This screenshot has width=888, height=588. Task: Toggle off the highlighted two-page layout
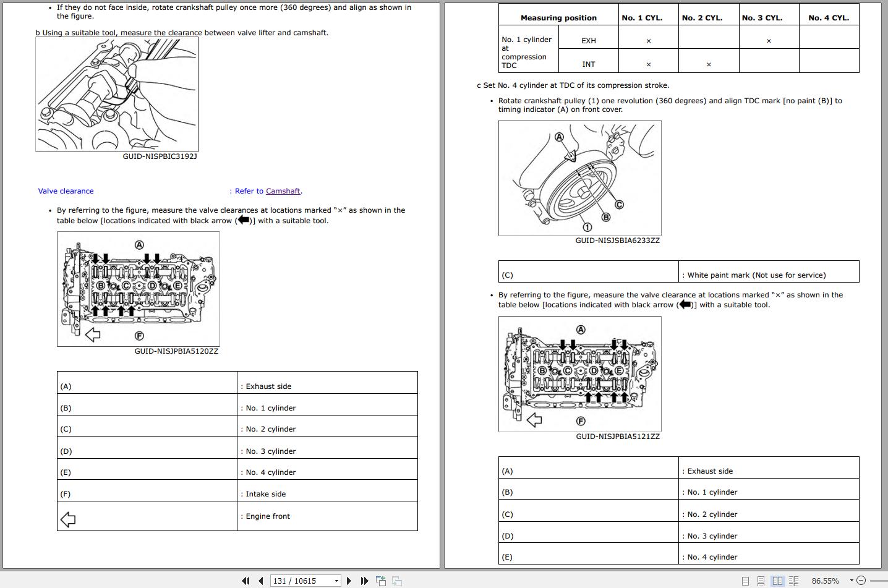coord(778,581)
